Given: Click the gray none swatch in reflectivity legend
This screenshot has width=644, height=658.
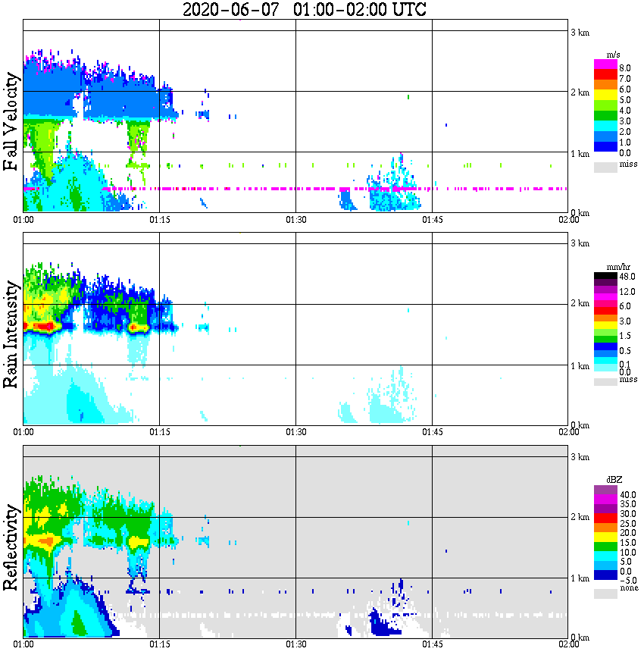Looking at the screenshot, I should coord(605,594).
